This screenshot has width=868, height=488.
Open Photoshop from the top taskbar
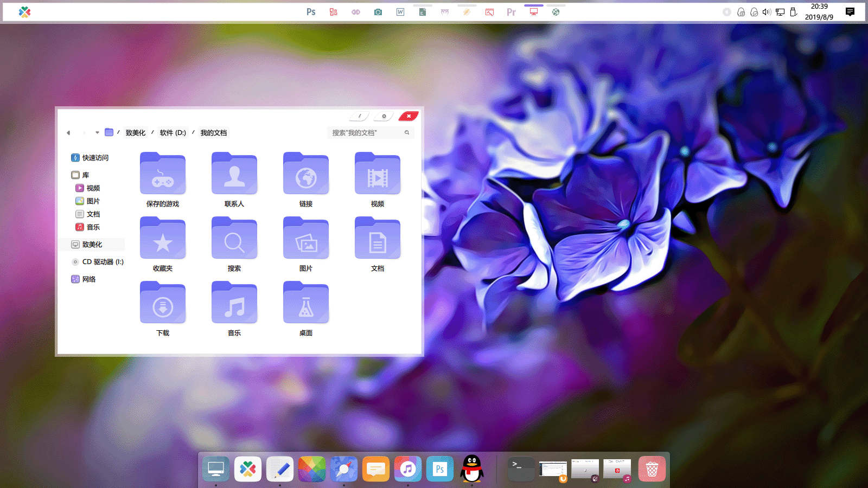coord(311,11)
